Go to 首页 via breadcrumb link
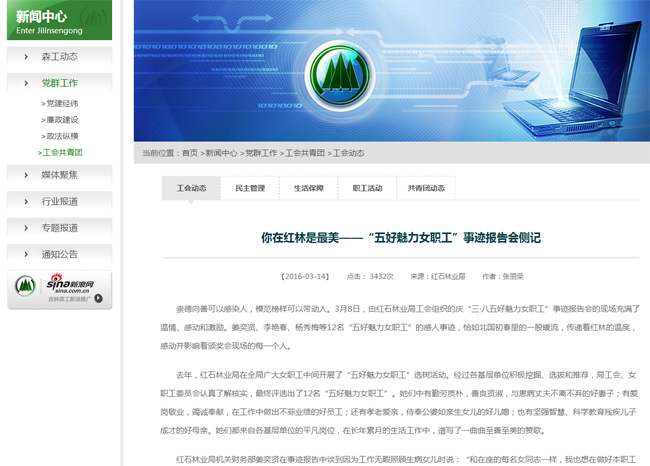Screen dimensions: 650x466 (189, 153)
